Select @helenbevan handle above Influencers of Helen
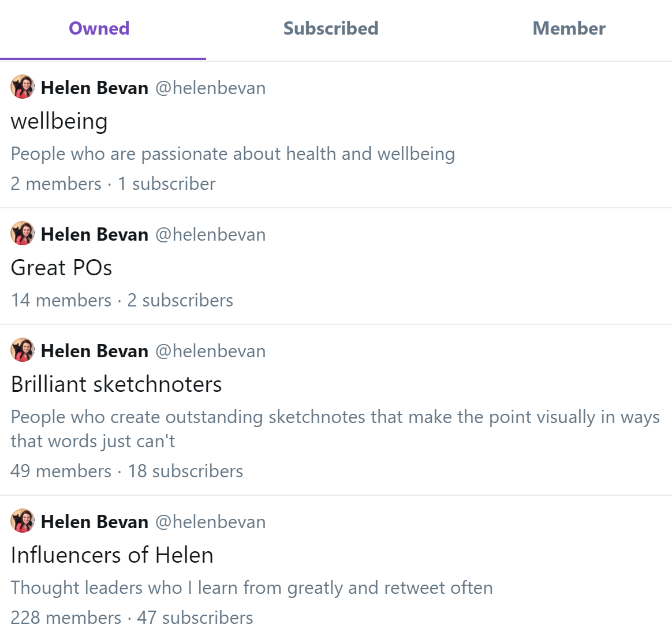Viewport: 672px width, 636px height. click(210, 522)
